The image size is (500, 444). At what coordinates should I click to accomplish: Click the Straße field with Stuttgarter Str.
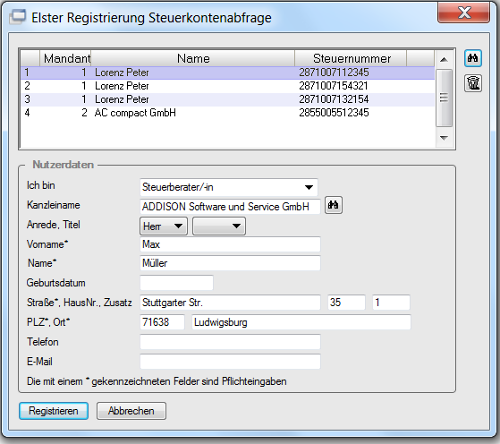(230, 303)
